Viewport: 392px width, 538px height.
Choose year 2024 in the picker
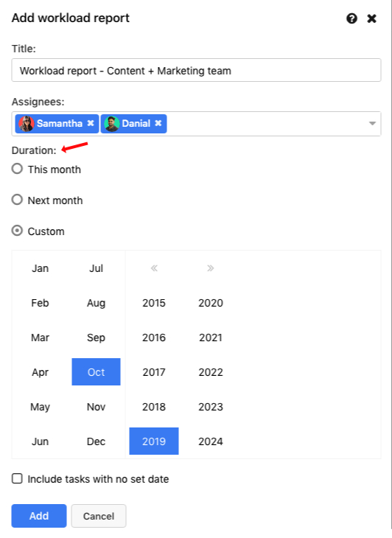pos(211,441)
